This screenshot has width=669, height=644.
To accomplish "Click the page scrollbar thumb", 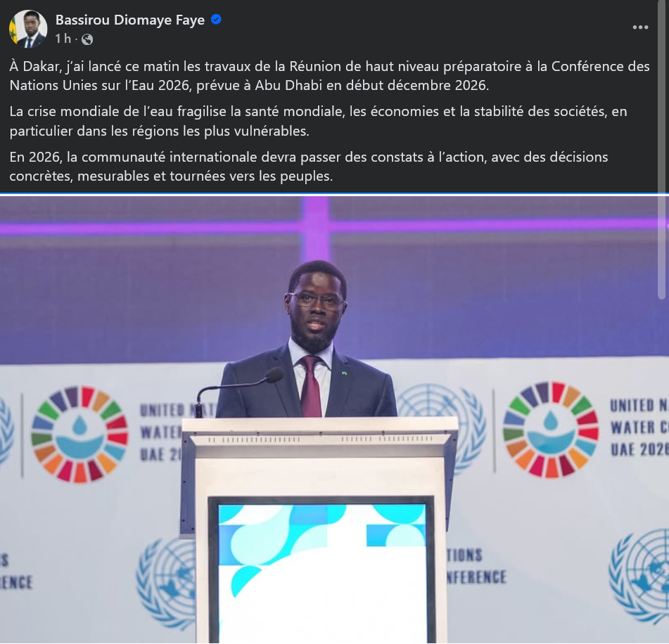I will [662, 149].
